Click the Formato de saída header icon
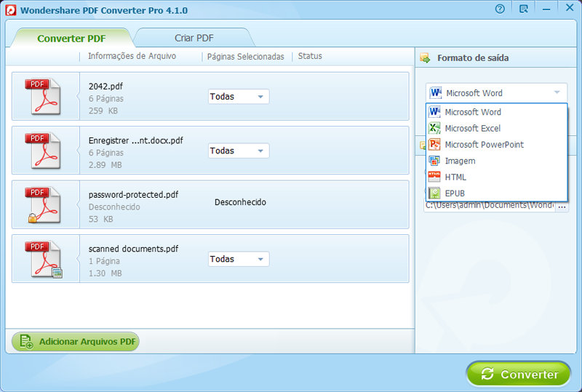The width and height of the screenshot is (582, 392). (x=426, y=58)
